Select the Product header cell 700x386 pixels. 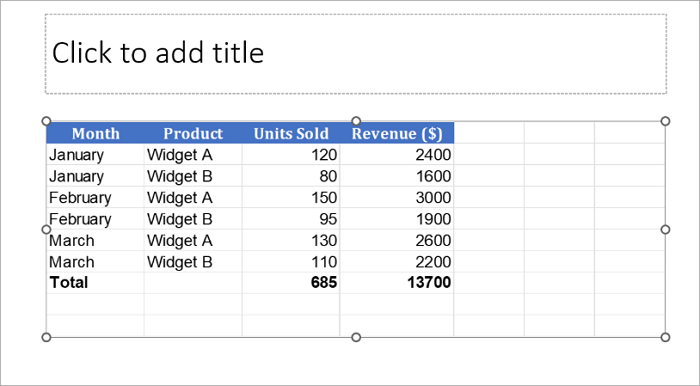coord(193,133)
